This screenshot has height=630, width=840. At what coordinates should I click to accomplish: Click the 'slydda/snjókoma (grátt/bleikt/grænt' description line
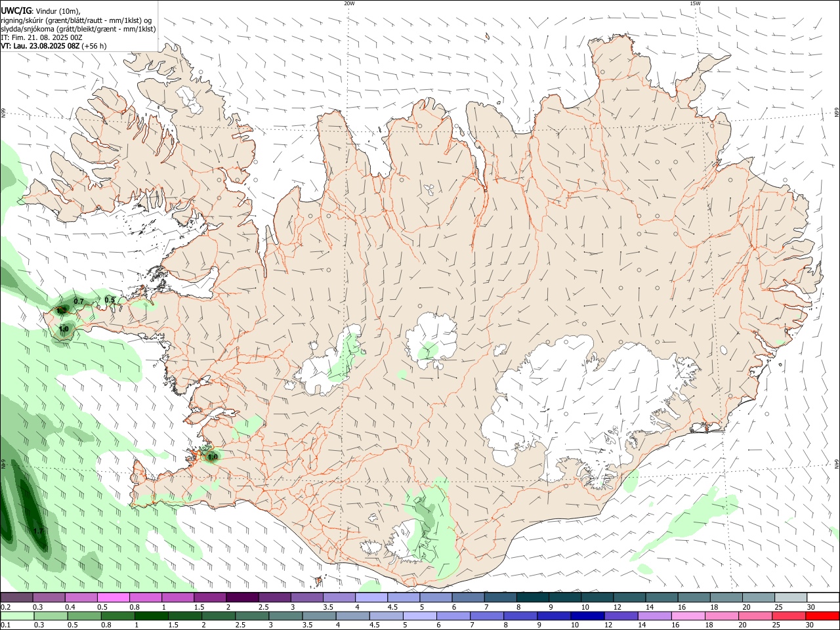[78, 29]
